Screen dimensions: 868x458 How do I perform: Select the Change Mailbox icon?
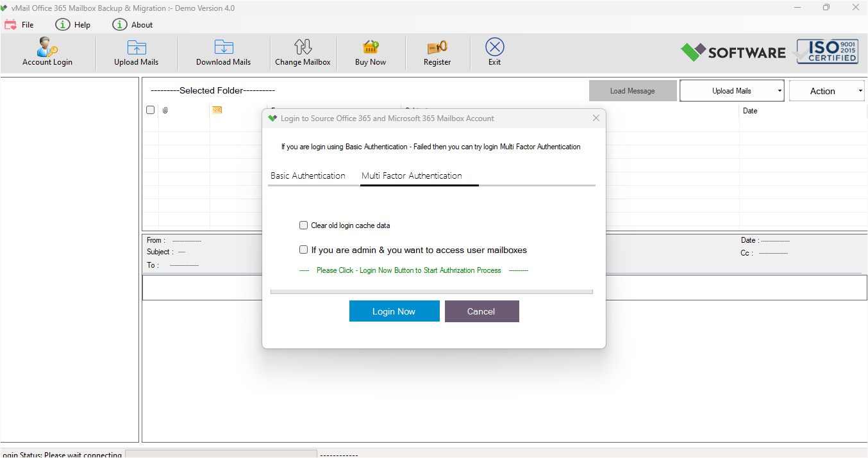(303, 47)
